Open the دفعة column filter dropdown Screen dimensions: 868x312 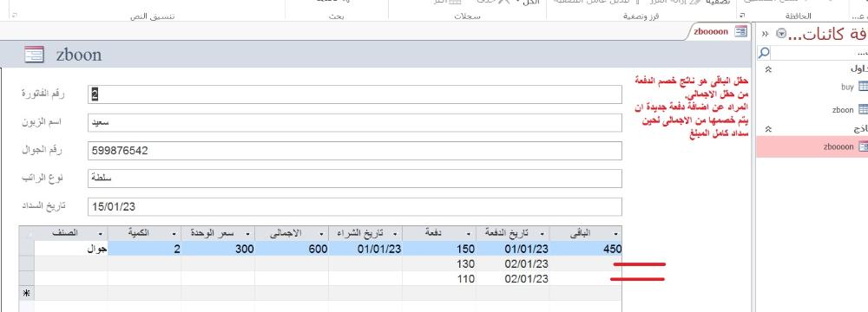(x=469, y=234)
